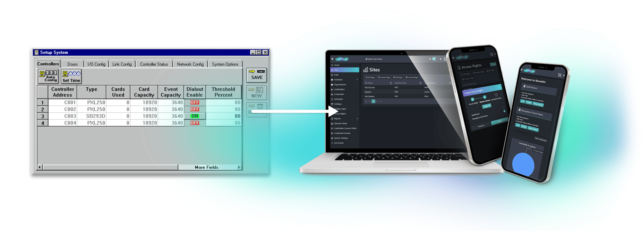
Task: Click the shopping cart icon on the laptop
Action: (x=445, y=59)
